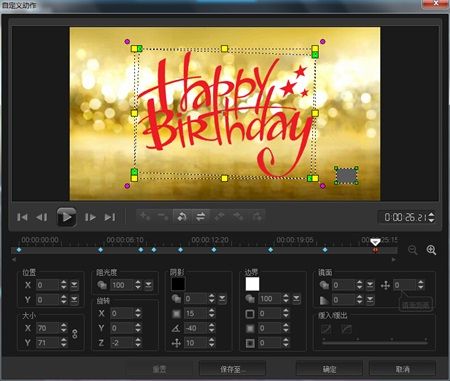The height and width of the screenshot is (381, 450).
Task: Click the shadow blur field showing 15
Action: (x=196, y=313)
